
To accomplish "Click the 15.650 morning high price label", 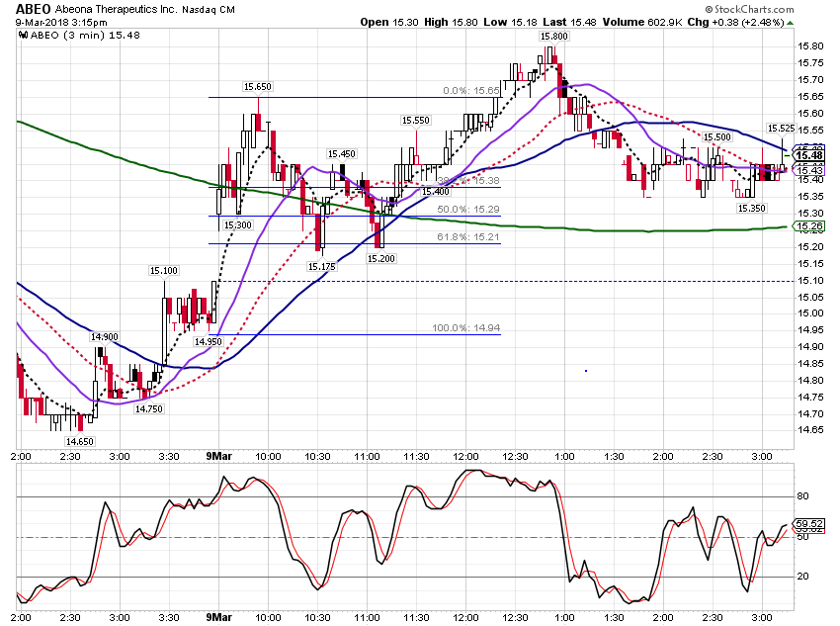I will point(258,87).
